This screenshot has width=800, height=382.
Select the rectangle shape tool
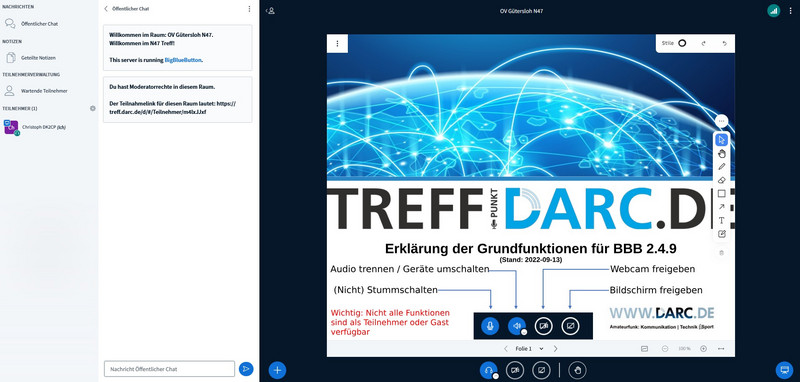tap(721, 194)
